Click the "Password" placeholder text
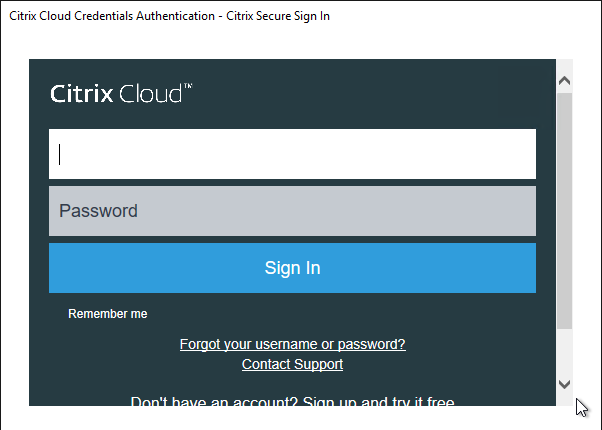Screen dimensions: 602x430 (98, 211)
